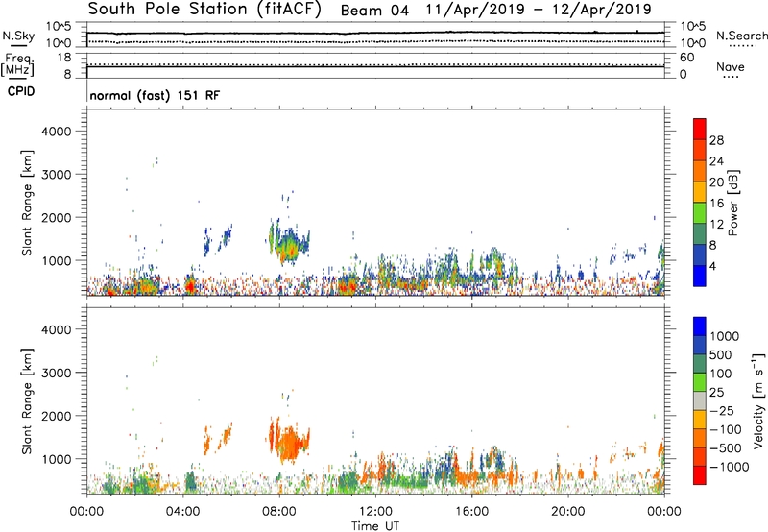Click the 4000 km tick of power panel

point(57,132)
